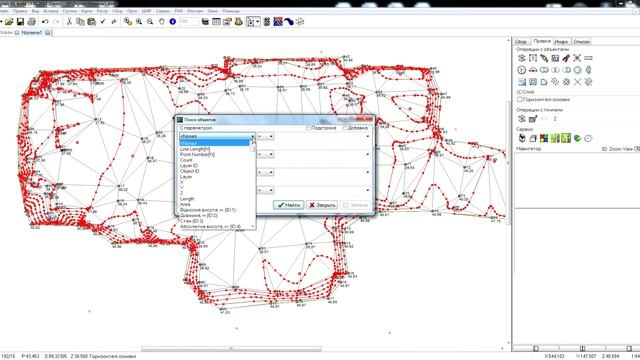
Task: Expand the second row's value dropdown arrow
Action: click(368, 154)
